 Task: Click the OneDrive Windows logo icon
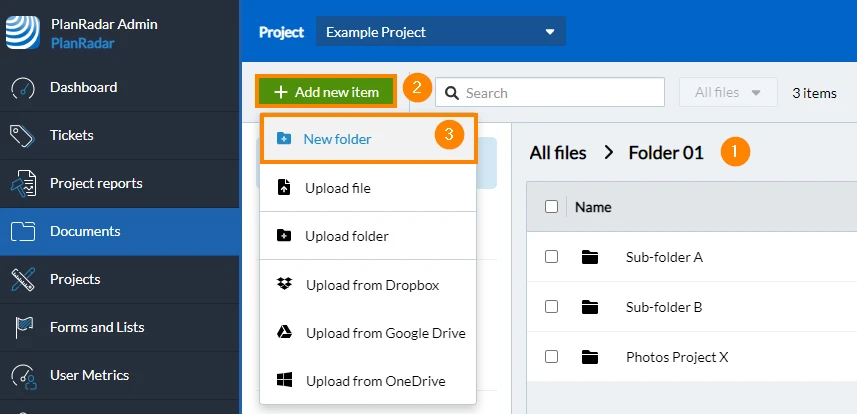(x=284, y=380)
